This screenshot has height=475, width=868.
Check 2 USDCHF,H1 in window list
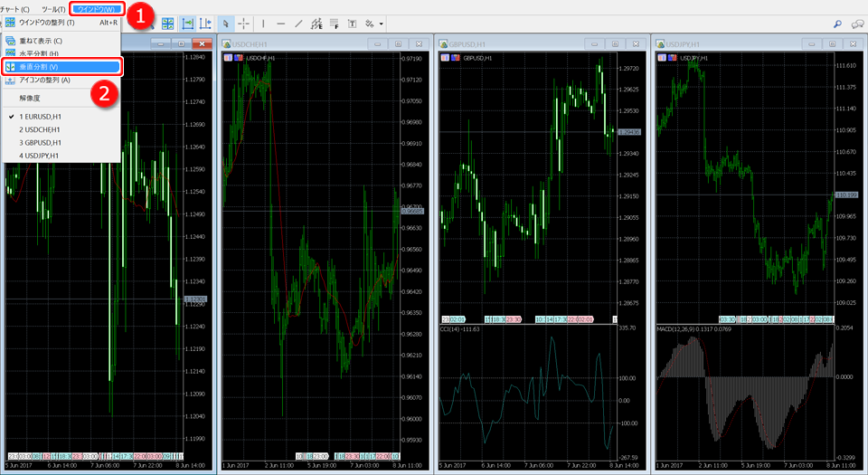point(40,129)
